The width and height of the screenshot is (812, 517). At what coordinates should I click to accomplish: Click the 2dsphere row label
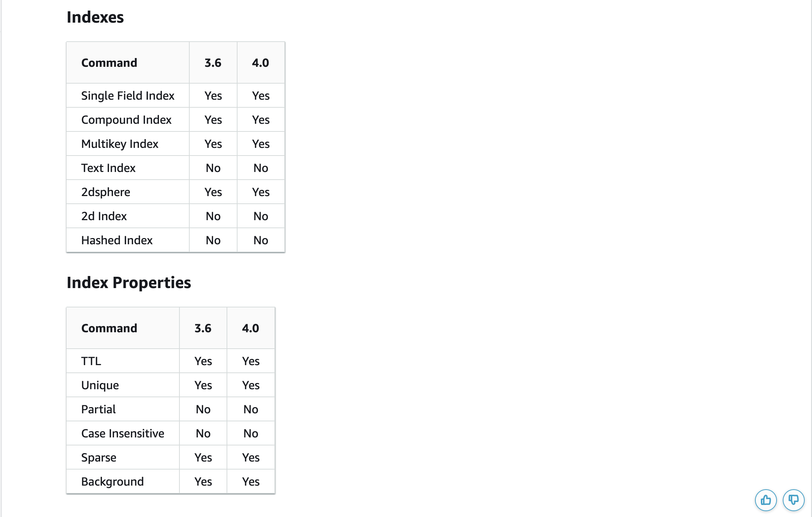click(106, 192)
